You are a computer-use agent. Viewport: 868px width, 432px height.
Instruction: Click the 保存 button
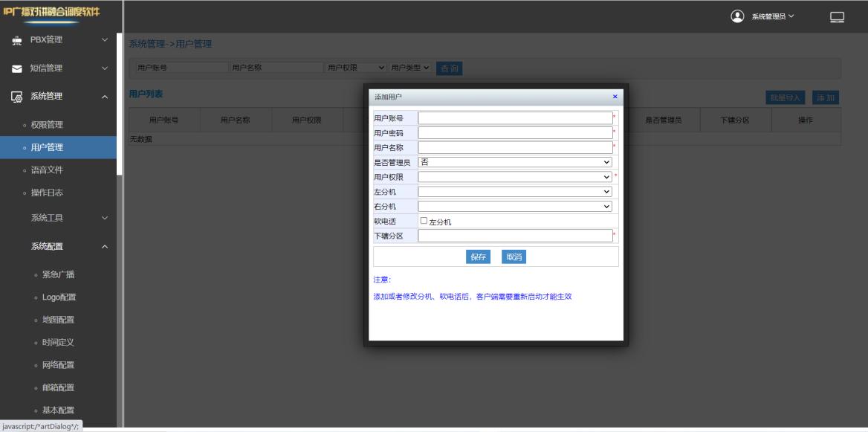[x=478, y=257]
